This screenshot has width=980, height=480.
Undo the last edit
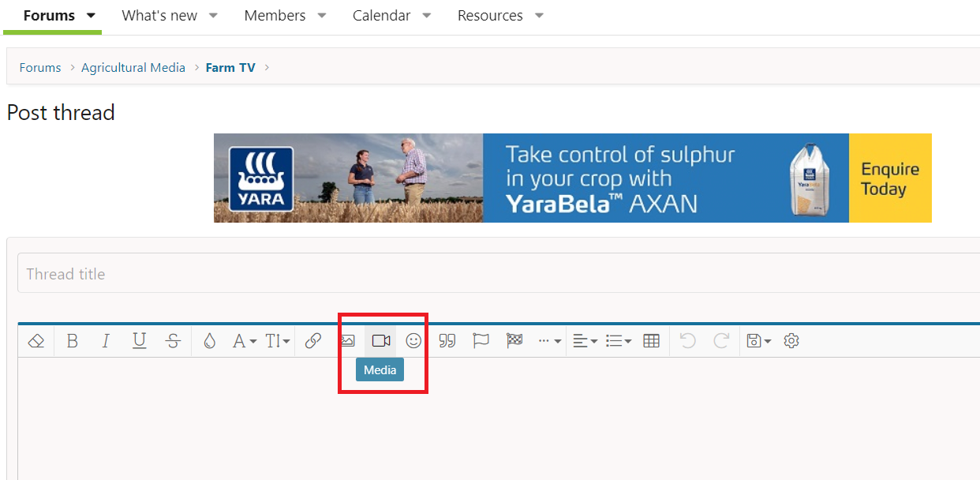pos(688,341)
